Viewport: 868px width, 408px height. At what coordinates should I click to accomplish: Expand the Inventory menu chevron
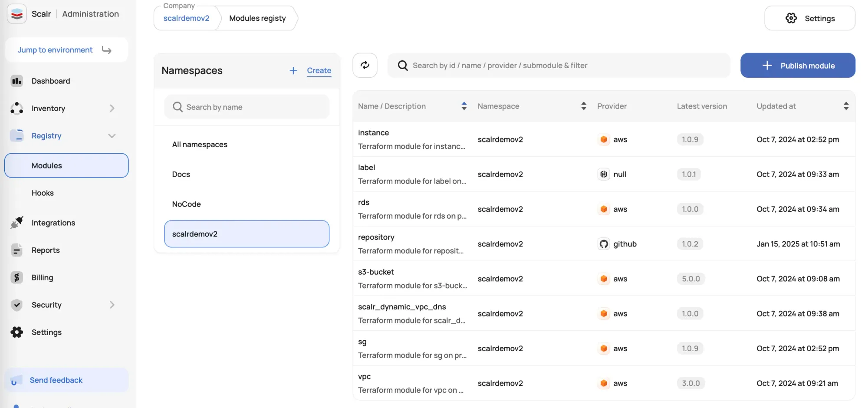pos(112,108)
